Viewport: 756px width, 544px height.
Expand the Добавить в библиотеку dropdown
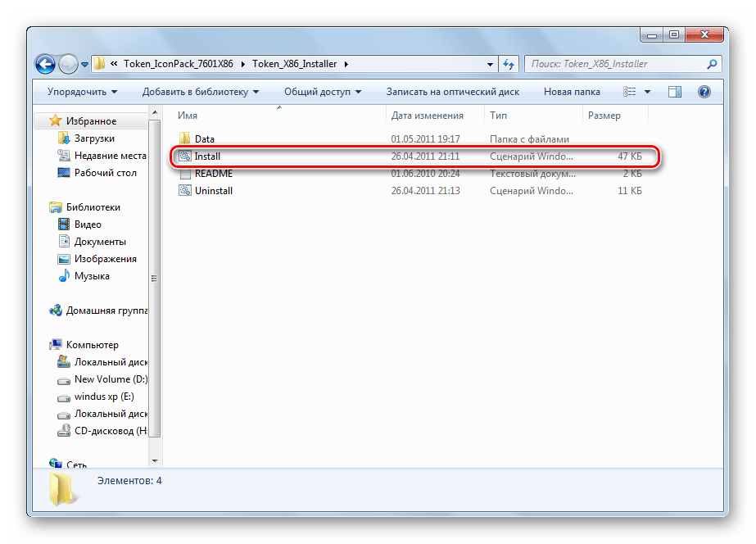(200, 92)
